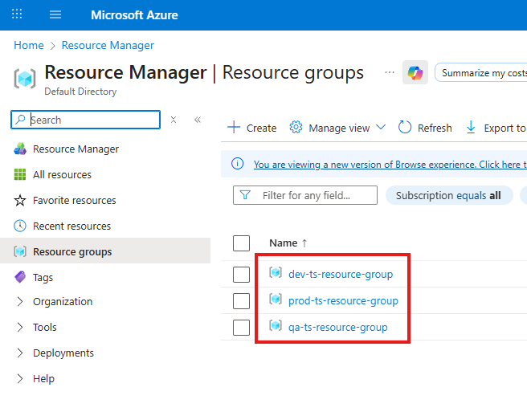Click the Favorite resources star icon
Screen dimensions: 527x420
20,201
